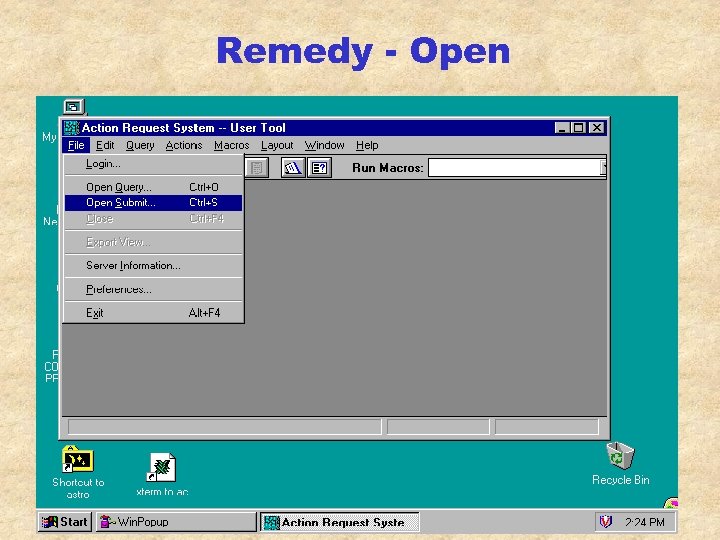This screenshot has height=540, width=720.
Task: Open the Help menu
Action: (x=367, y=145)
